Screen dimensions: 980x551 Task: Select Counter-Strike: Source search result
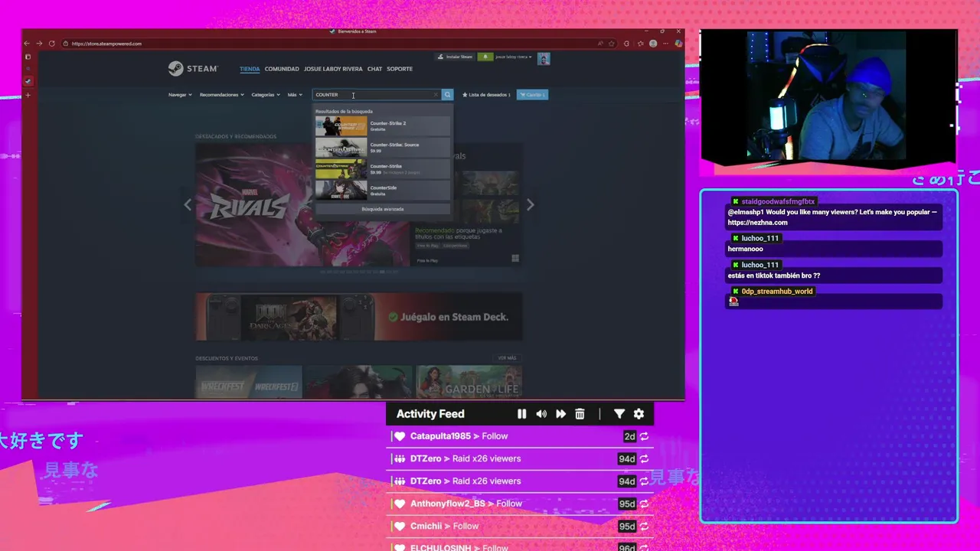click(x=383, y=147)
